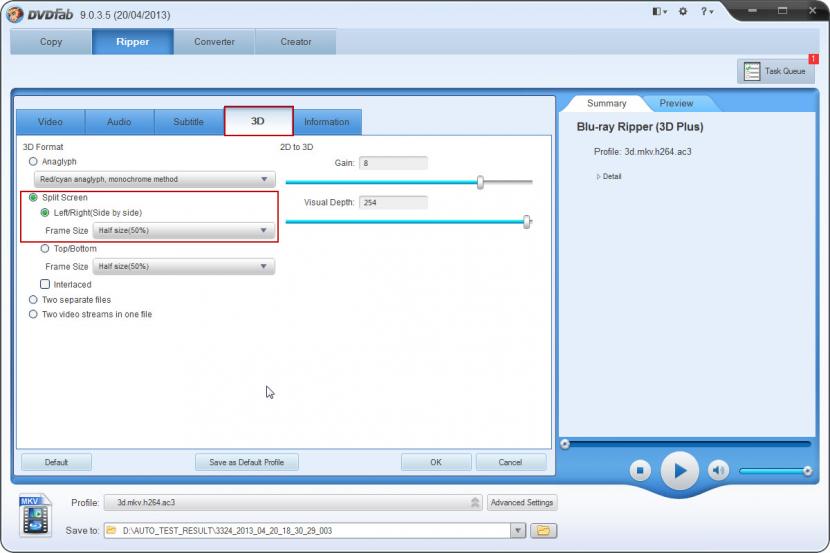Image resolution: width=830 pixels, height=553 pixels.
Task: Open the Red/cyan anaglyph method dropdown
Action: pos(155,179)
